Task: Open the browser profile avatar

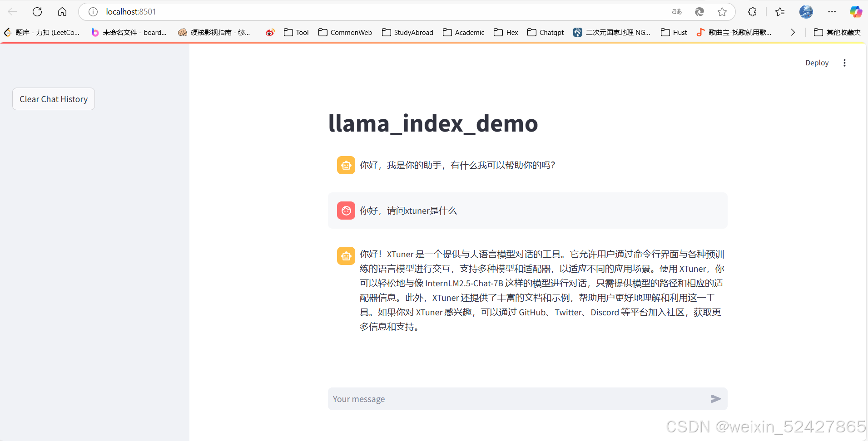Action: pyautogui.click(x=806, y=12)
